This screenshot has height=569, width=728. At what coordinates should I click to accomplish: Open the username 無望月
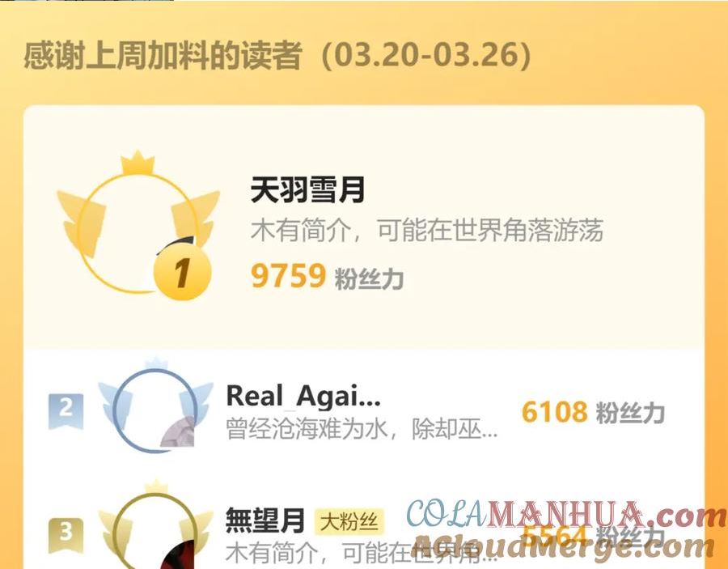pyautogui.click(x=265, y=520)
